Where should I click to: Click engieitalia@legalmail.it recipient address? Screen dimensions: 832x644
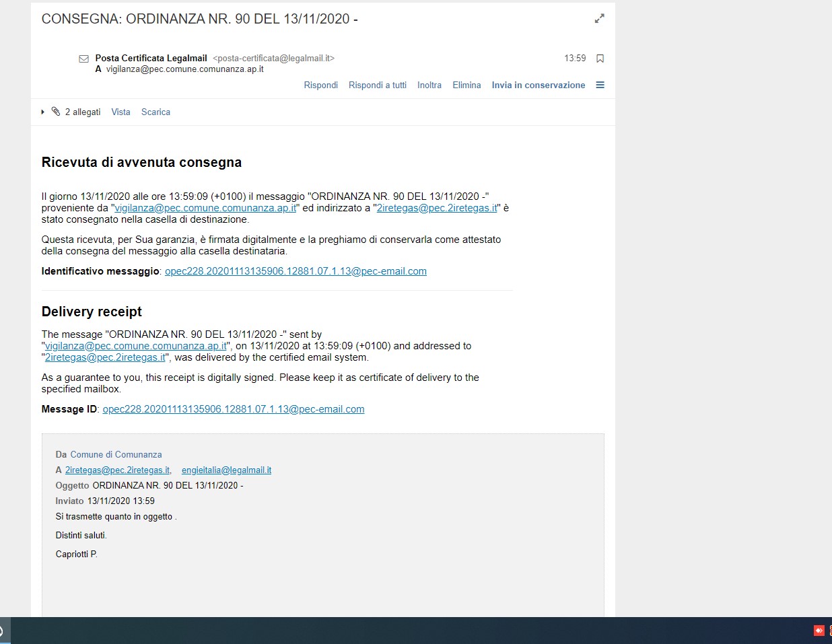pyautogui.click(x=226, y=470)
